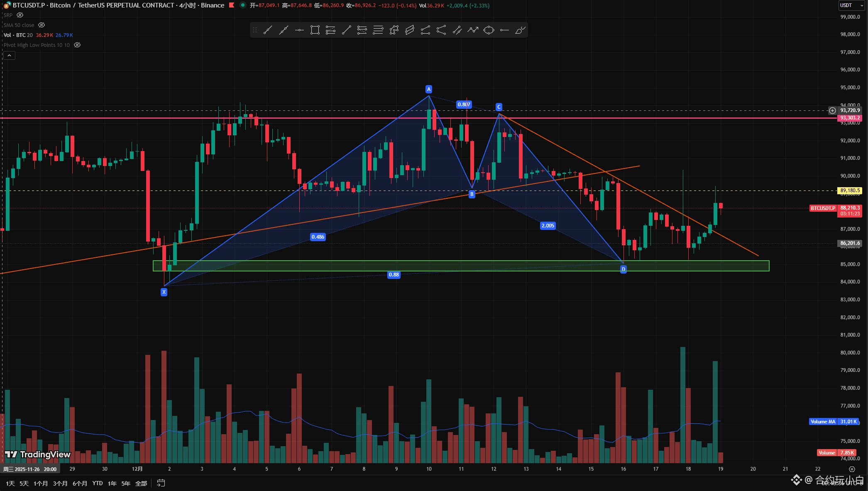The image size is (868, 491).
Task: Click the chart settings gear near time axis
Action: (x=852, y=469)
